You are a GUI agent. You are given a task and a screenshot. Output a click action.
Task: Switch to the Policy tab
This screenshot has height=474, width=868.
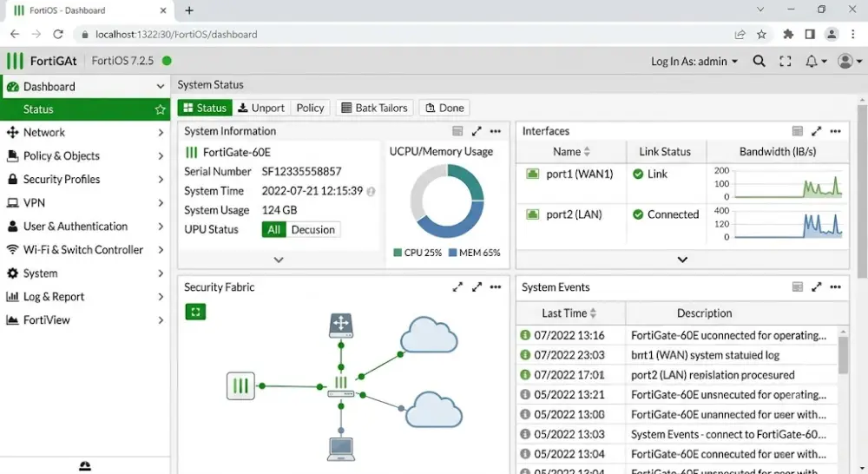[x=310, y=108]
